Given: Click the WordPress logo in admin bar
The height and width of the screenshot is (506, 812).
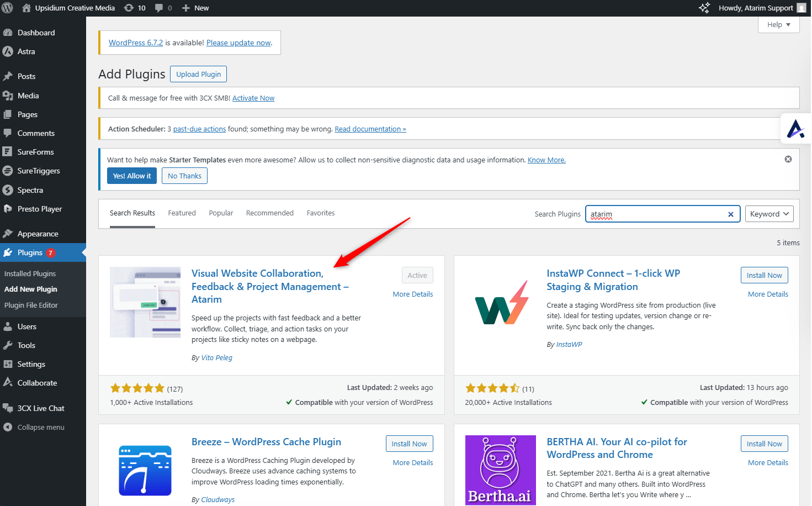Looking at the screenshot, I should click(8, 8).
